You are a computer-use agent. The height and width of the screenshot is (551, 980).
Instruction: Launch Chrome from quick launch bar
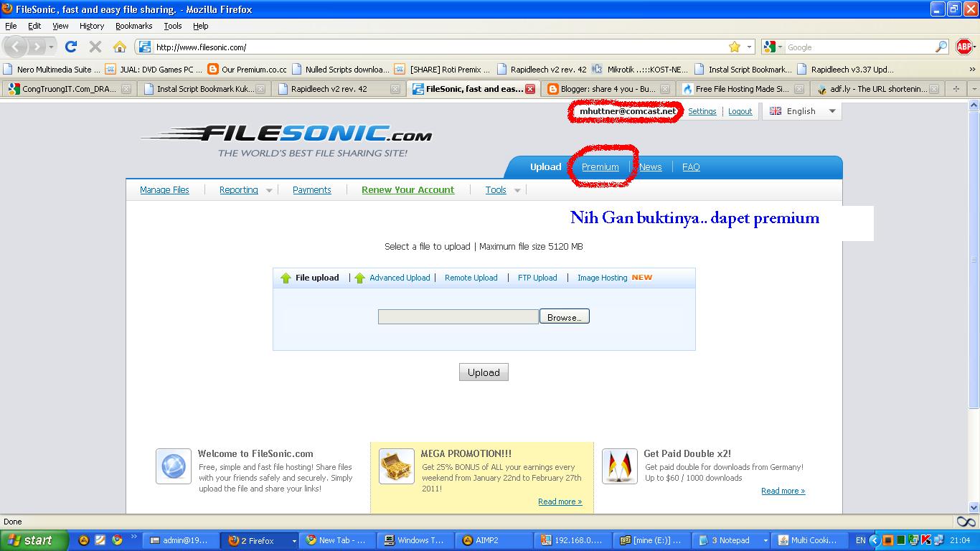click(117, 540)
